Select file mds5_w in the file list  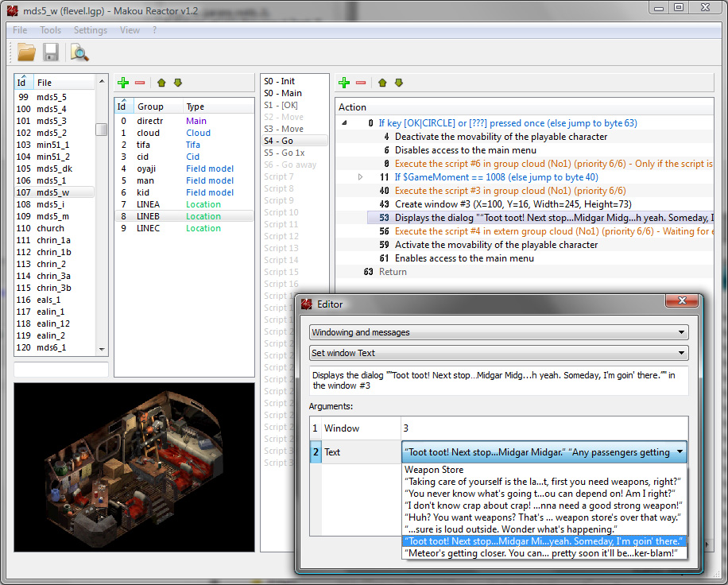pos(55,192)
